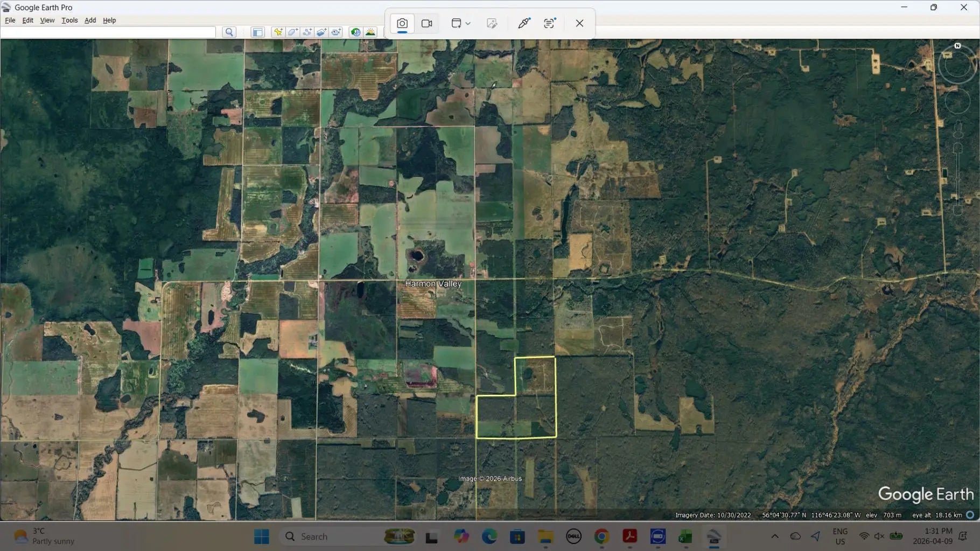Select the Add Path tool
The height and width of the screenshot is (551, 980).
[x=307, y=32]
